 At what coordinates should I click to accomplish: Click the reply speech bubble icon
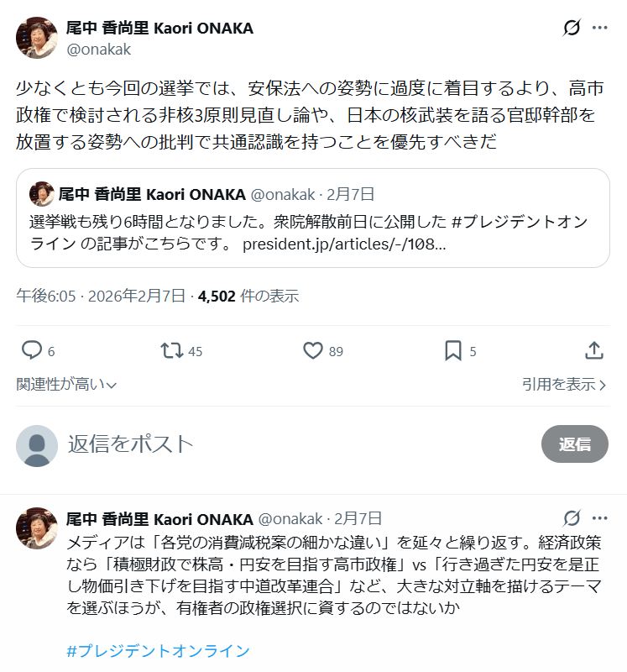tap(32, 350)
